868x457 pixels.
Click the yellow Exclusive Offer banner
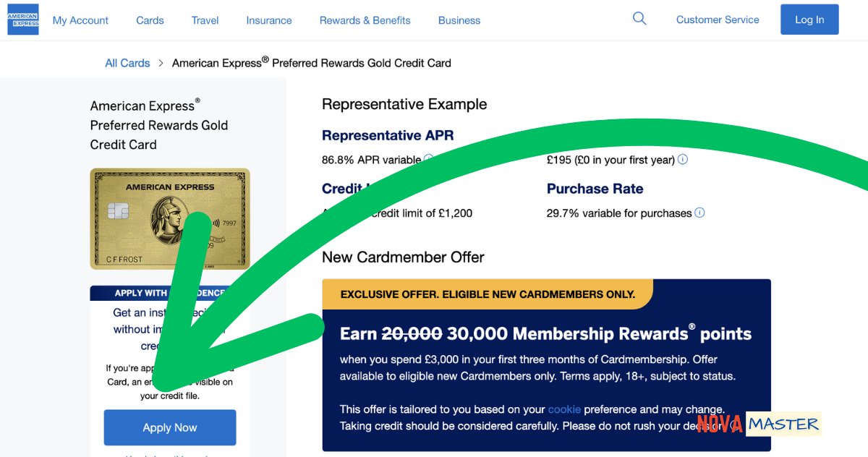(x=487, y=294)
